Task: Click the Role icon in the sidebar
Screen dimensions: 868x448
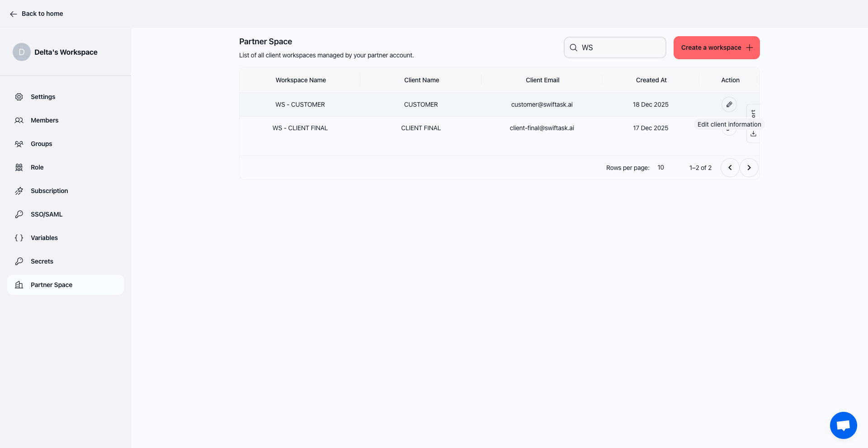Action: tap(19, 167)
